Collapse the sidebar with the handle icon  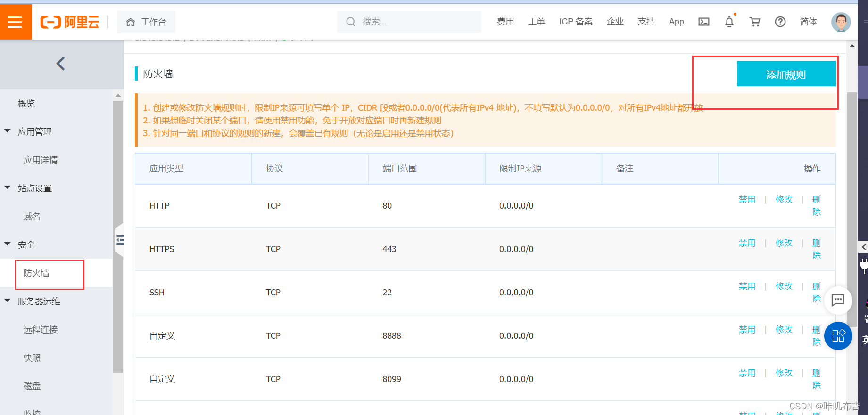click(x=120, y=240)
